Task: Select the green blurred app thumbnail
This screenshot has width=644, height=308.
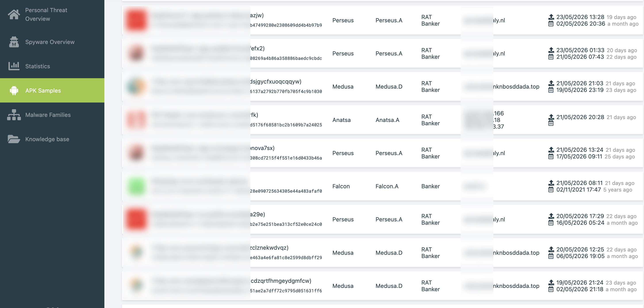Action: point(136,186)
